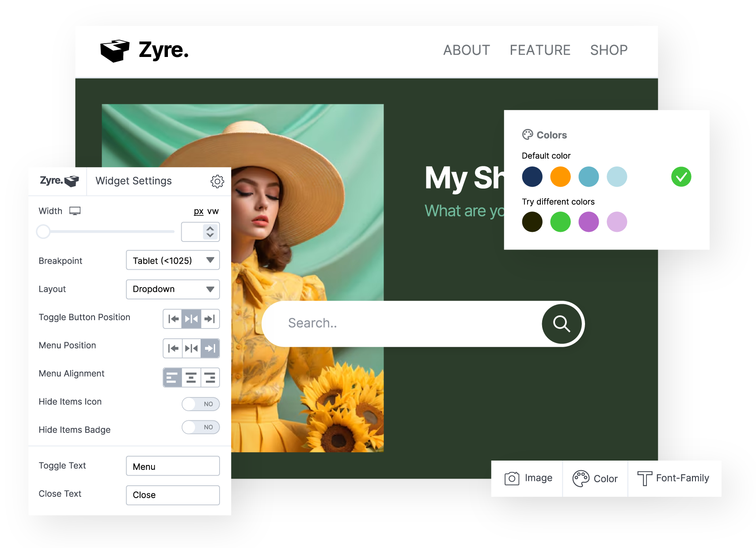The height and width of the screenshot is (548, 756).
Task: Set Toggle Button Position to center
Action: [x=191, y=319]
